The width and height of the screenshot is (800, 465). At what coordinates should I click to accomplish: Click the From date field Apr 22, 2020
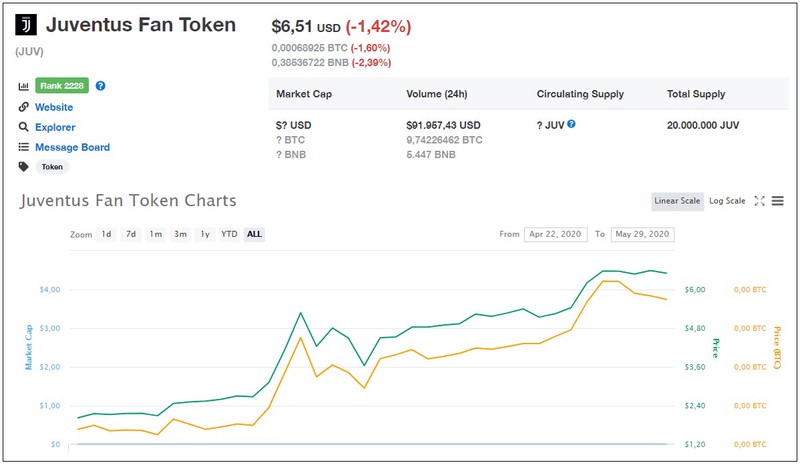point(556,234)
